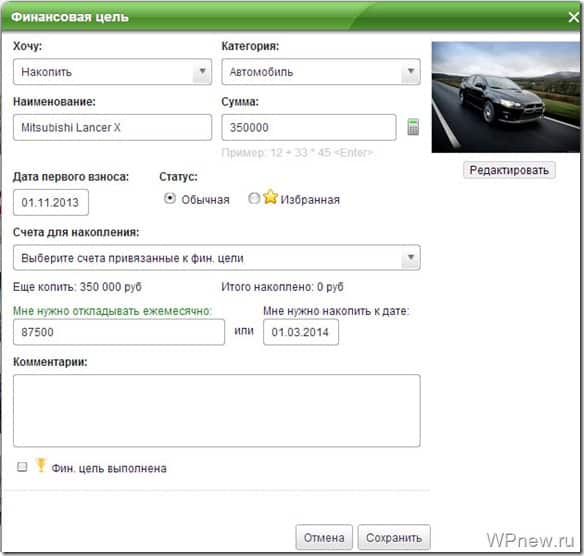This screenshot has width=584, height=556.
Task: Expand Счета для накопления account dropdown
Action: tap(217, 258)
